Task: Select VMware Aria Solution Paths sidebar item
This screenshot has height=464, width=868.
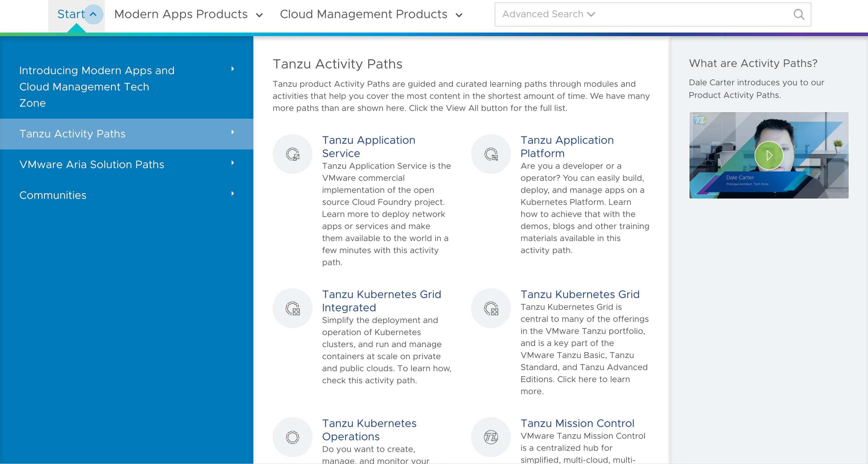Action: tap(127, 165)
